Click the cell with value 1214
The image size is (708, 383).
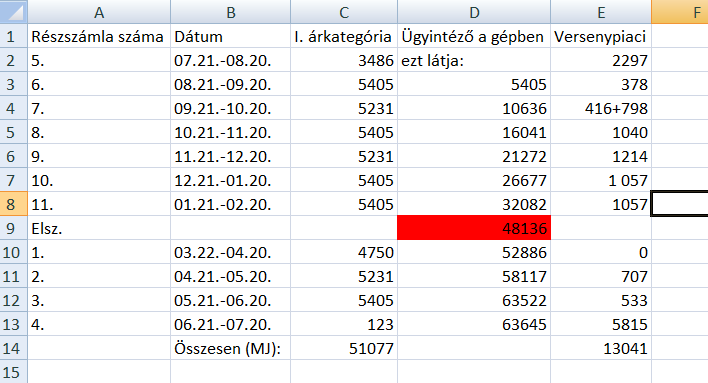tap(601, 155)
